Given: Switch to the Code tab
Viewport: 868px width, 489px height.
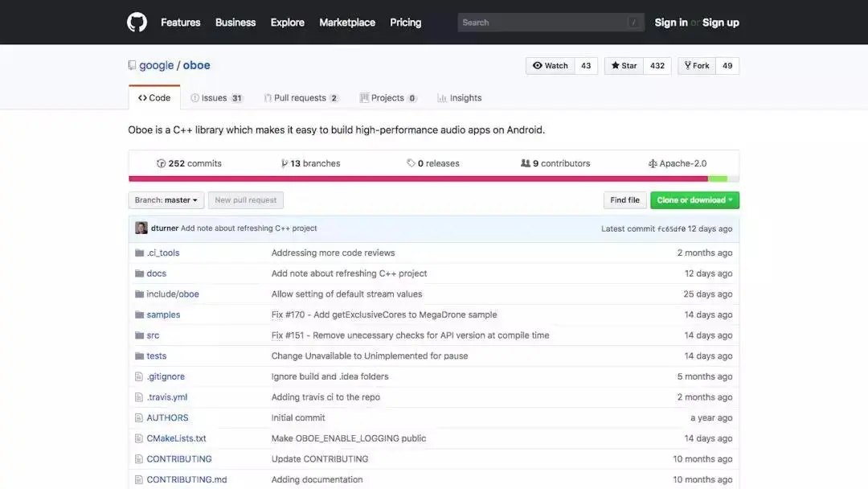Looking at the screenshot, I should coord(154,97).
